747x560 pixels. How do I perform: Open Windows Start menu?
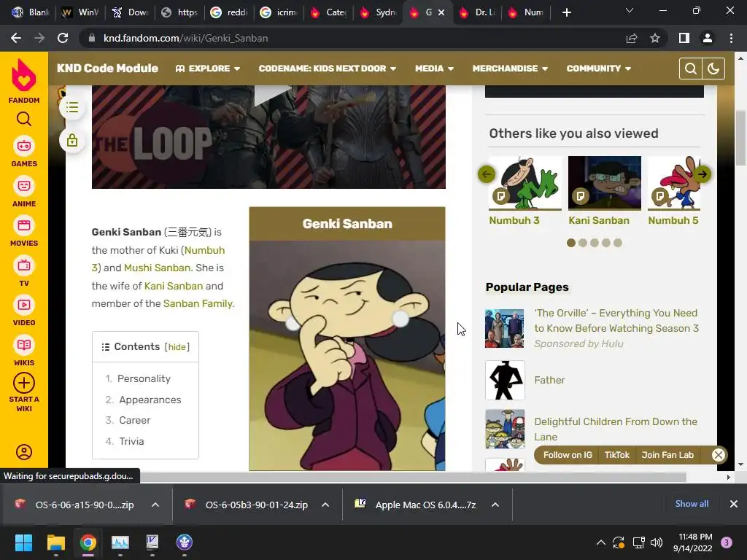coord(23,542)
